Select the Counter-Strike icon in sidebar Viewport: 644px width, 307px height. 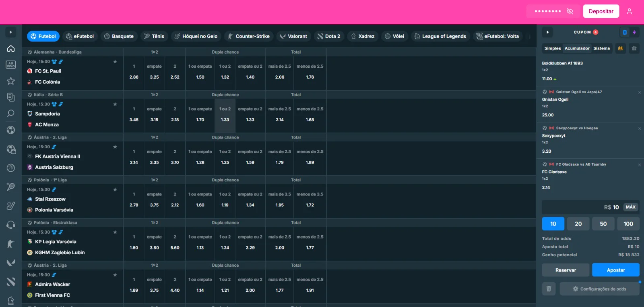[x=11, y=244]
